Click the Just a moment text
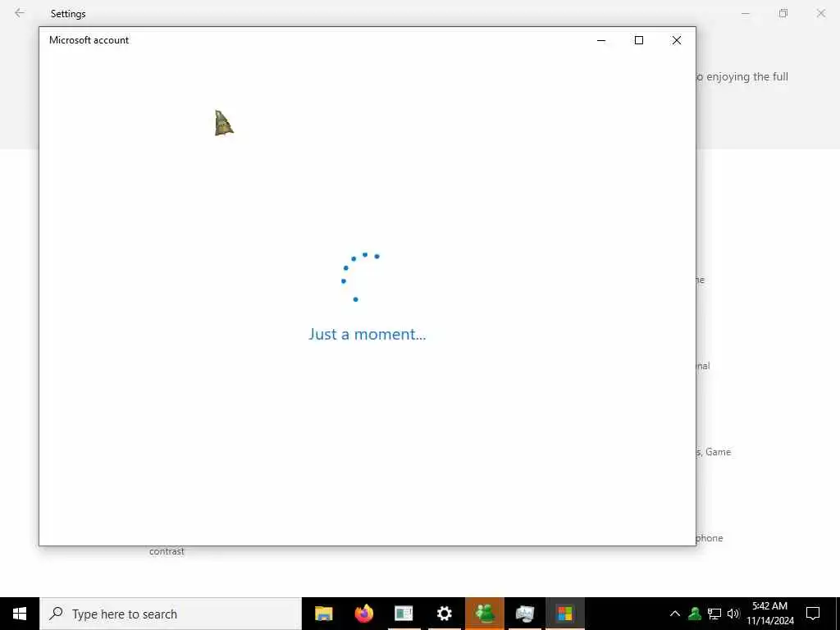 point(367,335)
